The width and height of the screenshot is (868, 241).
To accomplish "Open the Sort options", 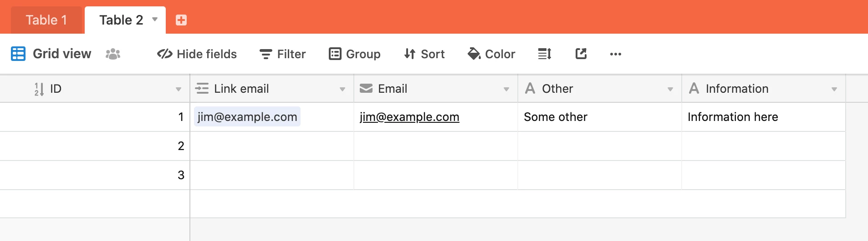I will tap(424, 54).
